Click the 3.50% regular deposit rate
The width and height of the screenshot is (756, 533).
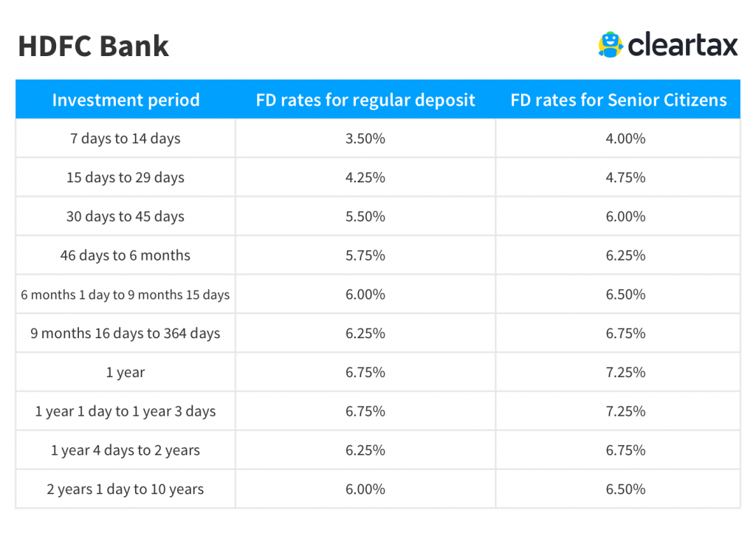[x=365, y=139]
